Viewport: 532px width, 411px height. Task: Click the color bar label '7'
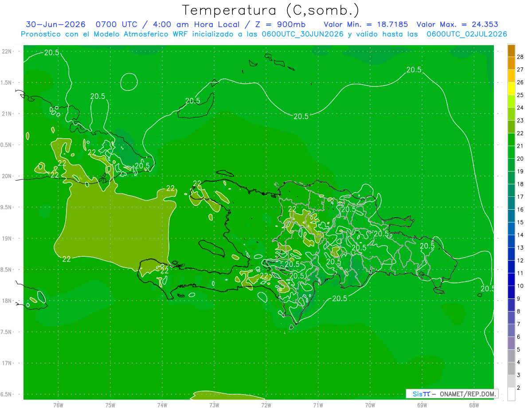pyautogui.click(x=519, y=324)
